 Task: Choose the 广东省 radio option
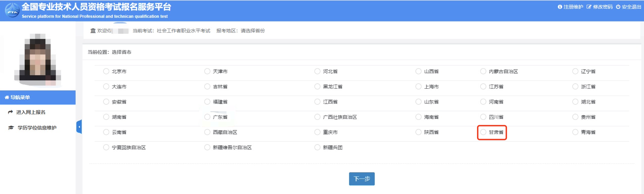(207, 117)
